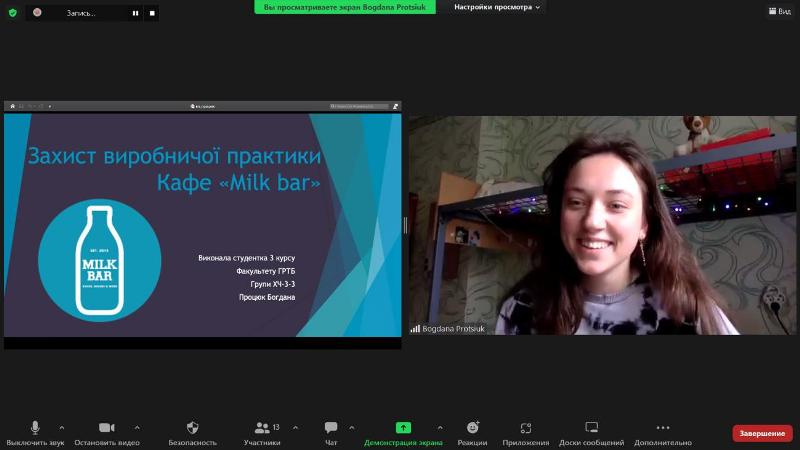800x450 pixels.
Task: Expand participants options arrow
Action: pyautogui.click(x=295, y=428)
